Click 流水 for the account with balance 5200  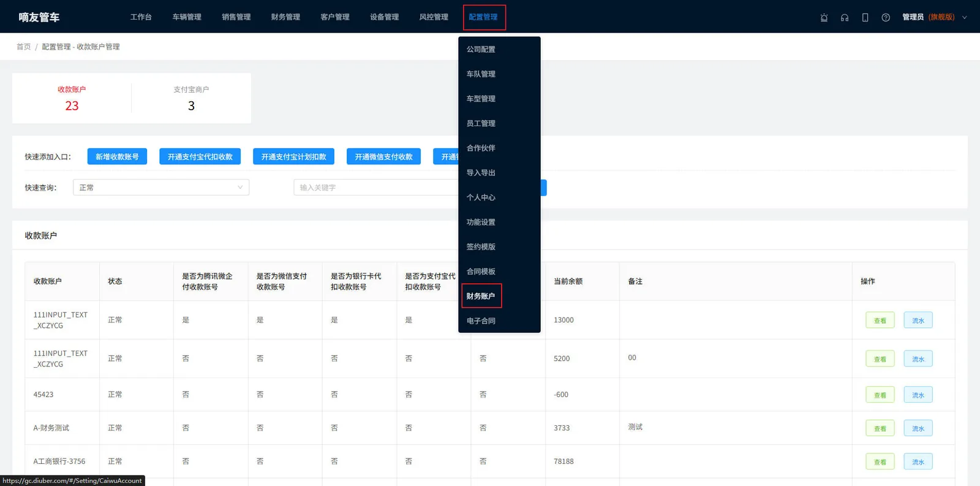918,359
